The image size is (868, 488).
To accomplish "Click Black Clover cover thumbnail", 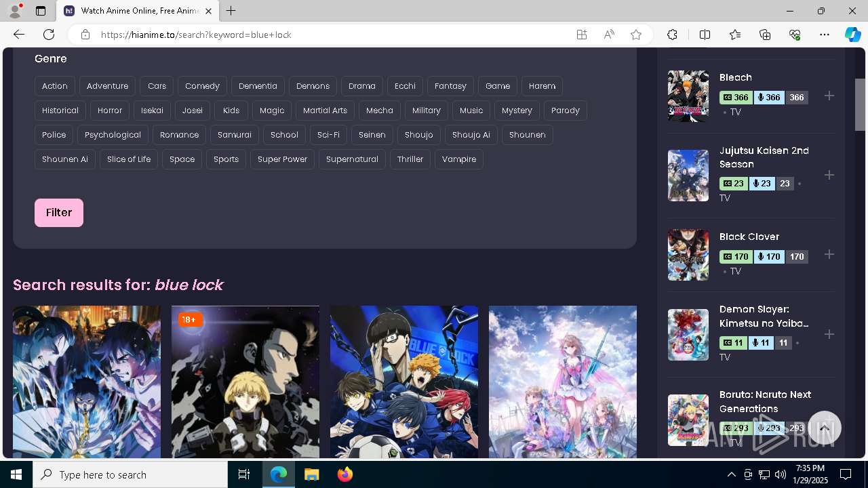I will (x=688, y=255).
